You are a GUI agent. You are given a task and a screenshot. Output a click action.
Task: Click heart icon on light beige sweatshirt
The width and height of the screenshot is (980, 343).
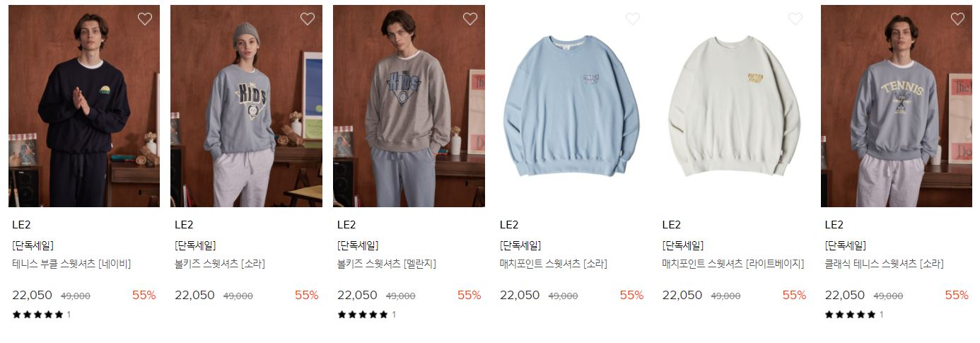[795, 19]
